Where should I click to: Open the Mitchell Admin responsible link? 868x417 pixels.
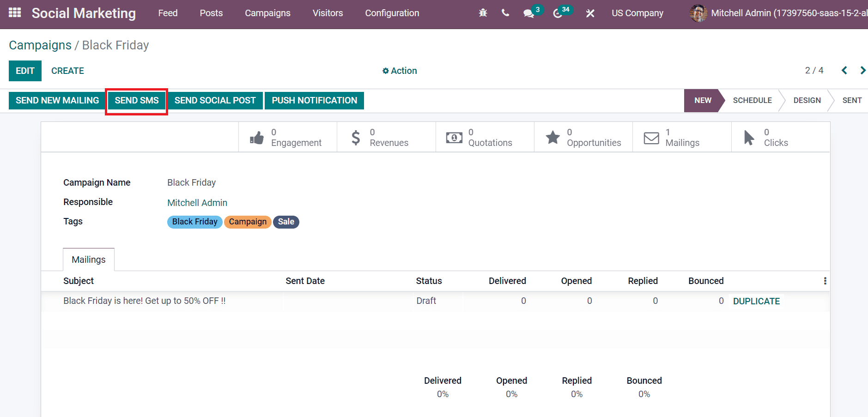[197, 203]
